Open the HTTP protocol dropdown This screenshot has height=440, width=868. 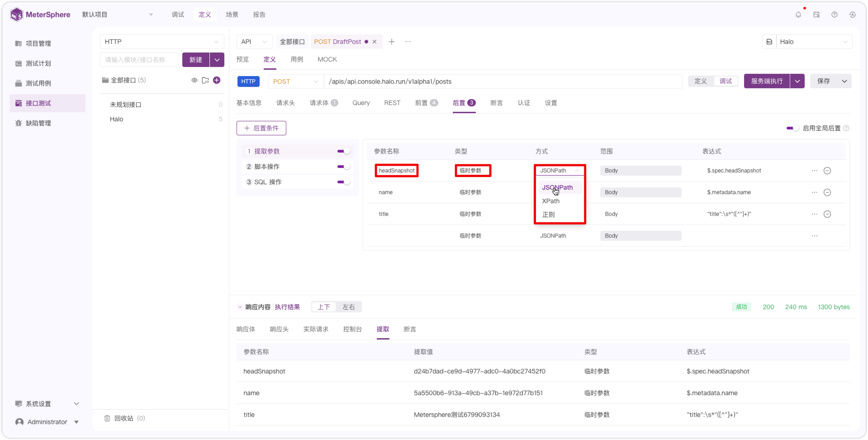click(162, 42)
